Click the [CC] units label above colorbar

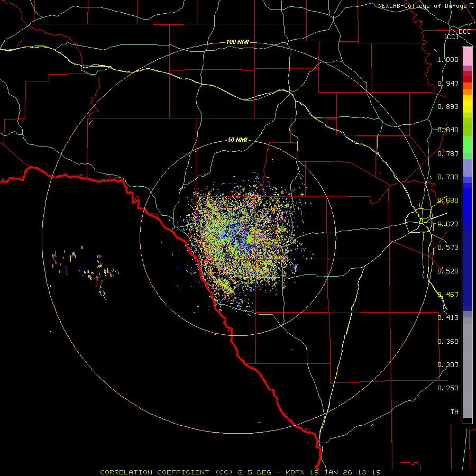pos(452,36)
